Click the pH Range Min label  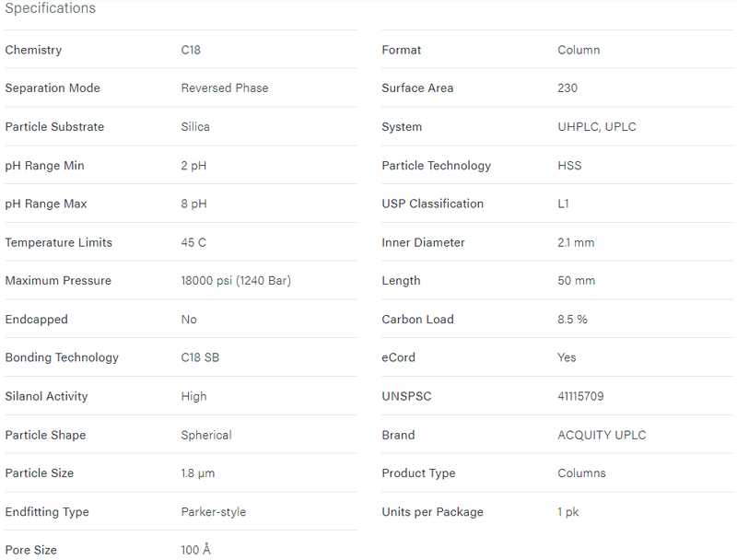(x=44, y=166)
